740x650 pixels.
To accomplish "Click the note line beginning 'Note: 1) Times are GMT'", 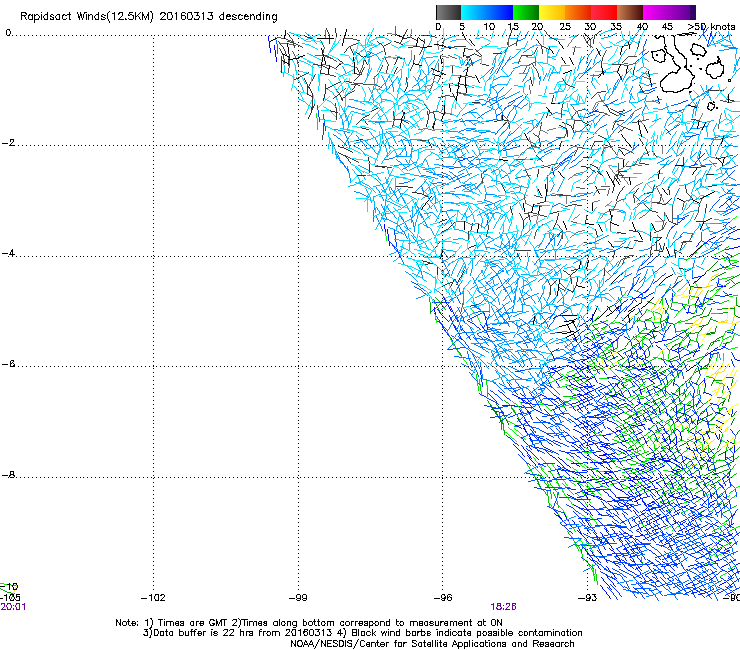I will (x=309, y=623).
